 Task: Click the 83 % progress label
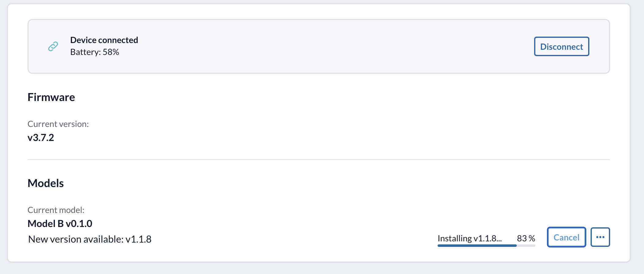[526, 238]
